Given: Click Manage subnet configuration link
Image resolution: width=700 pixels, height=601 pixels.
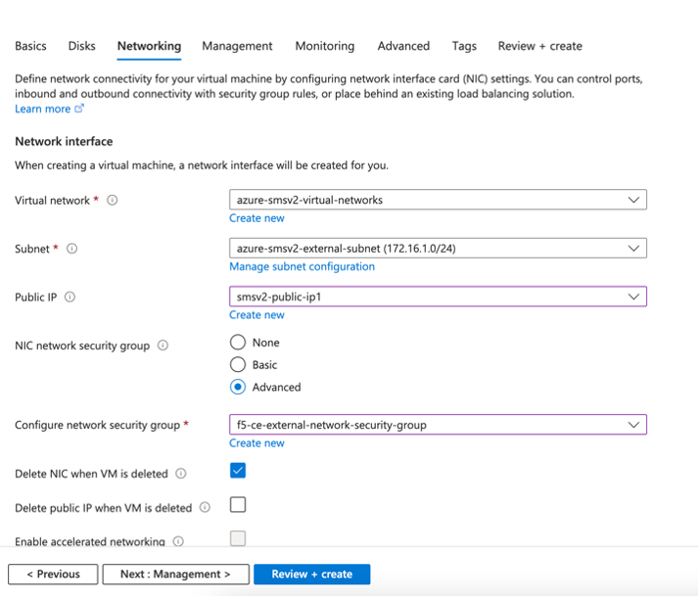Looking at the screenshot, I should (x=302, y=266).
